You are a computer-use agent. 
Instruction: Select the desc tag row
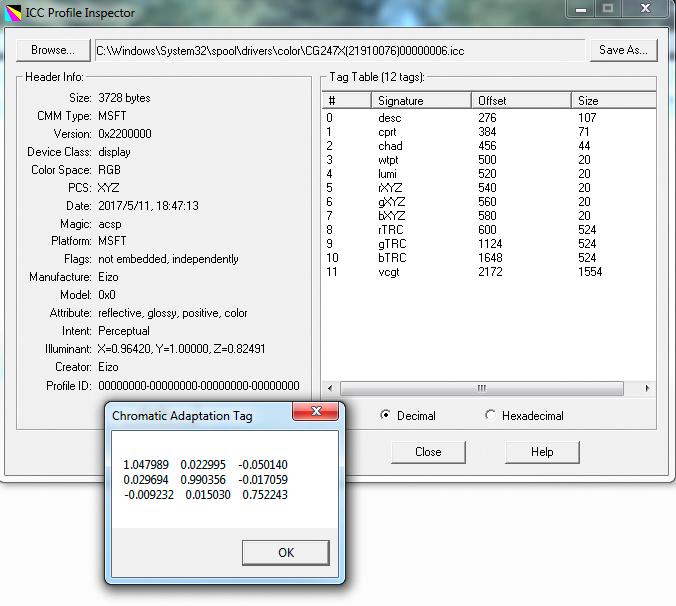point(489,118)
